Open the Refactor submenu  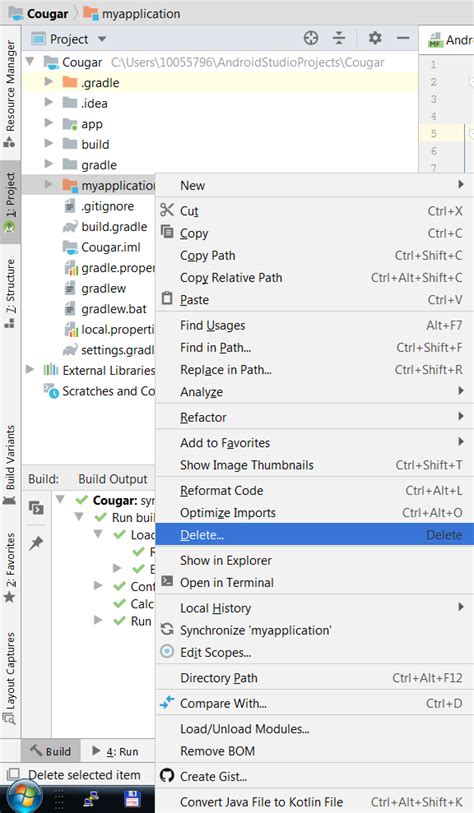pyautogui.click(x=315, y=417)
